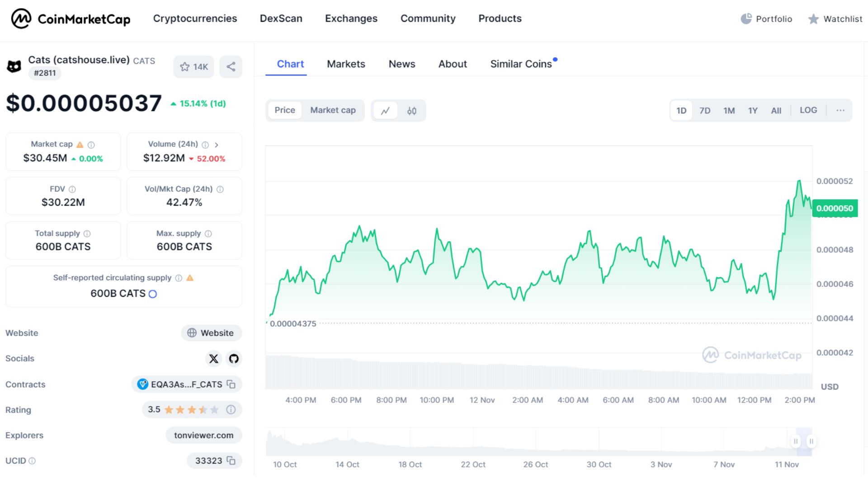Grab the left range slider handle
Screen dimensions: 868x488
coord(796,441)
